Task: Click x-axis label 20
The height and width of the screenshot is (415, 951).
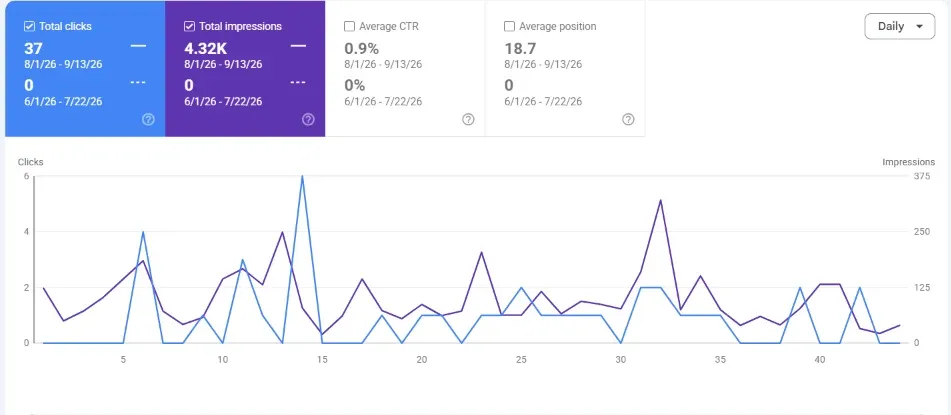Action: (422, 360)
